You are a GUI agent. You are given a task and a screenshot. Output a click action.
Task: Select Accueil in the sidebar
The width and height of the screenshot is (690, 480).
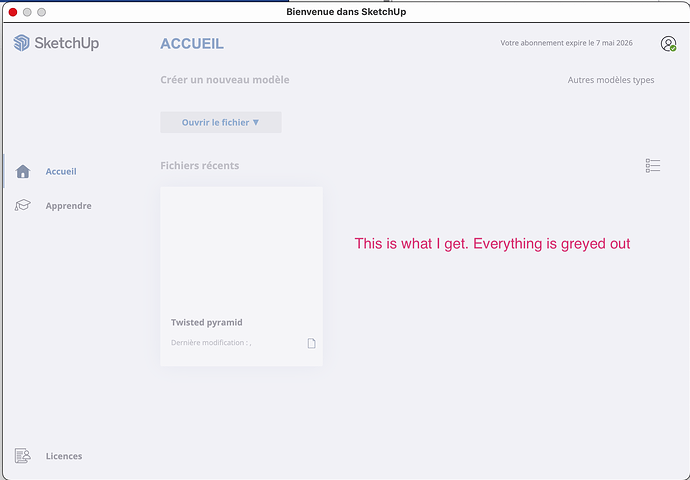(x=61, y=171)
